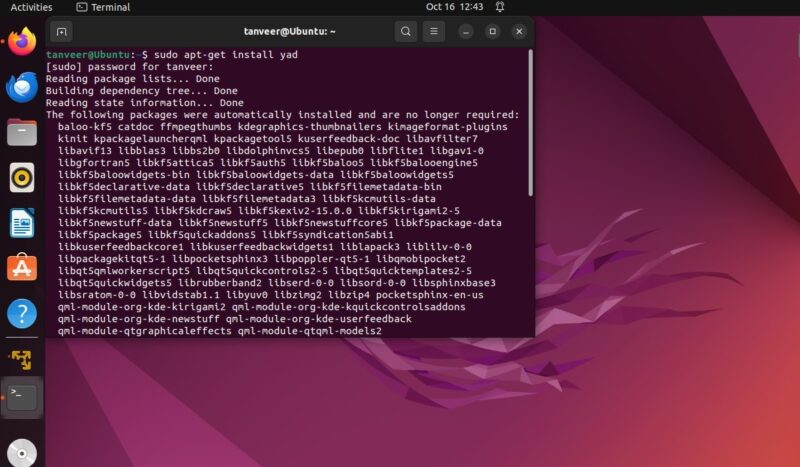Click the title 'tanveer@Ubuntu: ~'
The height and width of the screenshot is (467, 800).
point(289,32)
